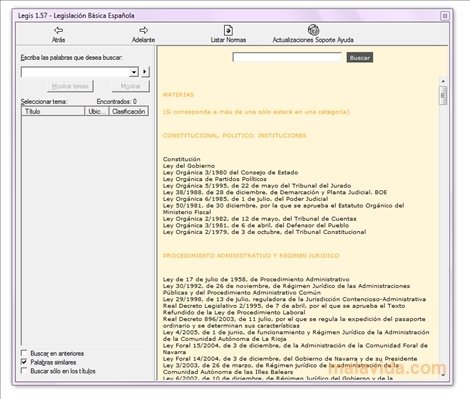Sort results by the Ubic... column header
This screenshot has height=399, width=470.
pyautogui.click(x=97, y=111)
